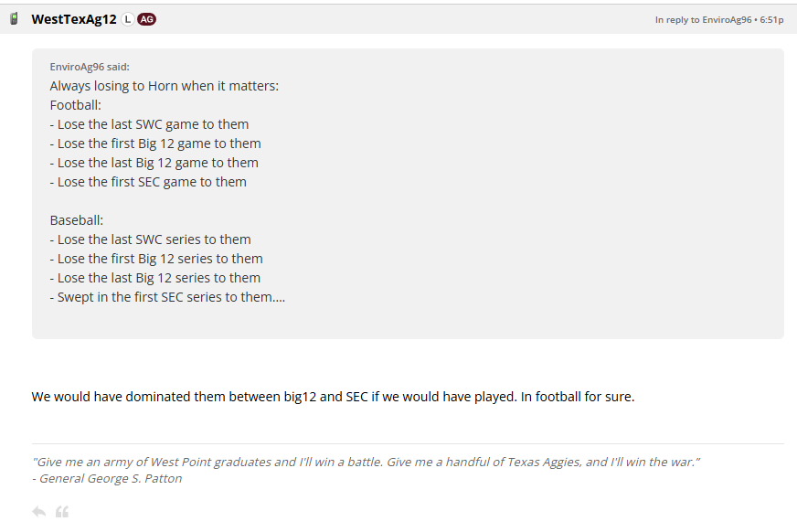
Task: Click the Swept in first SEC series line
Action: coord(167,297)
